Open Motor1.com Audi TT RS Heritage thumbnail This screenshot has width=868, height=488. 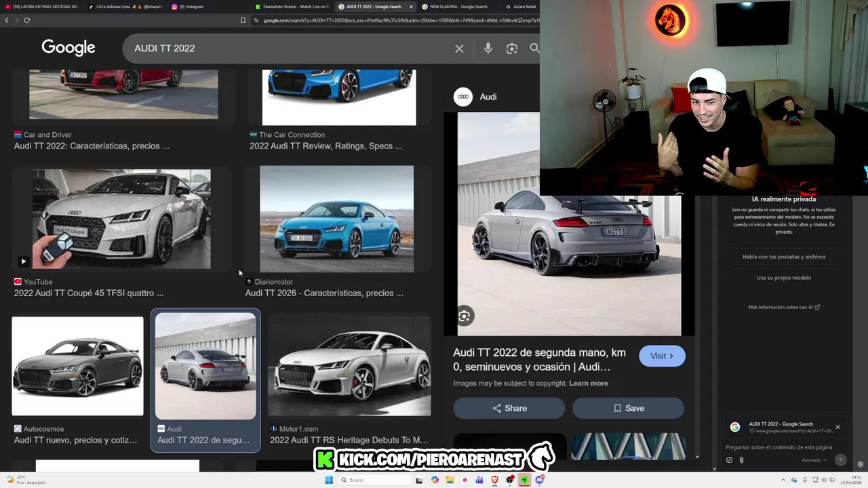tap(349, 366)
